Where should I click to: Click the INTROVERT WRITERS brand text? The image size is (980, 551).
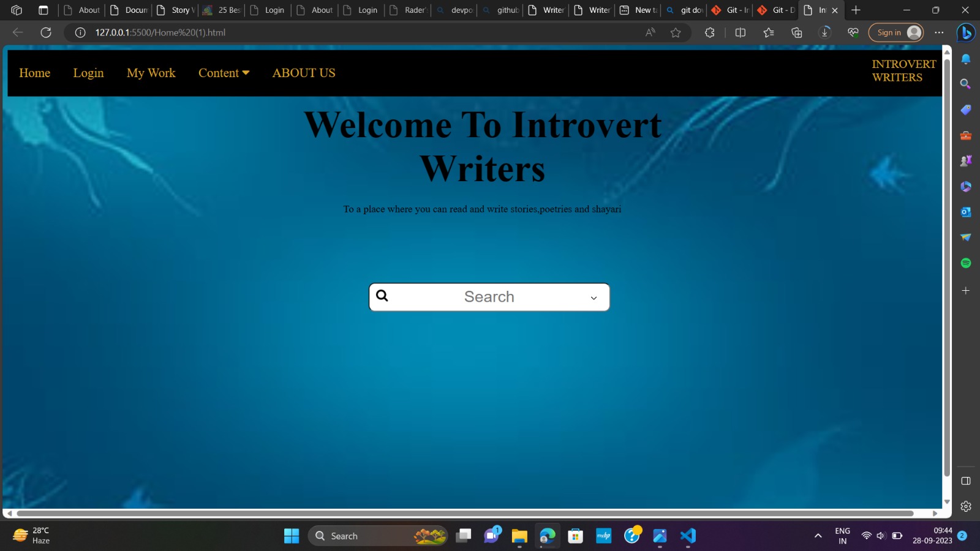coord(904,70)
